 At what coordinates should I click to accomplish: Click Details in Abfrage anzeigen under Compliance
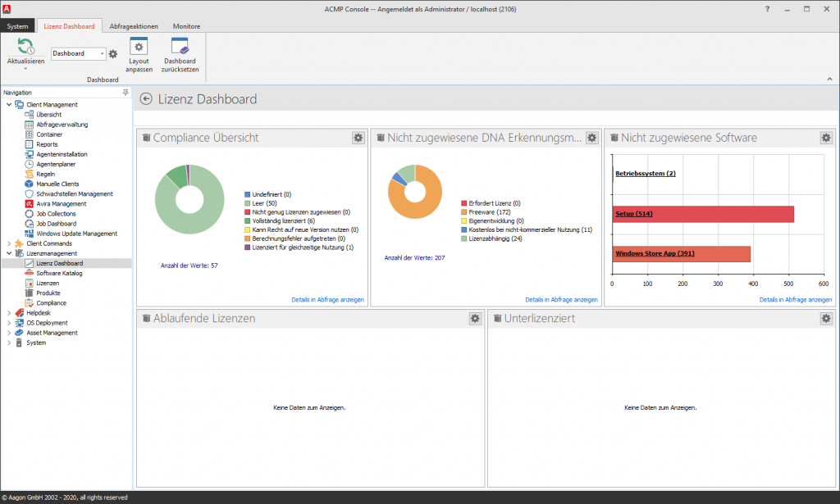click(x=327, y=300)
